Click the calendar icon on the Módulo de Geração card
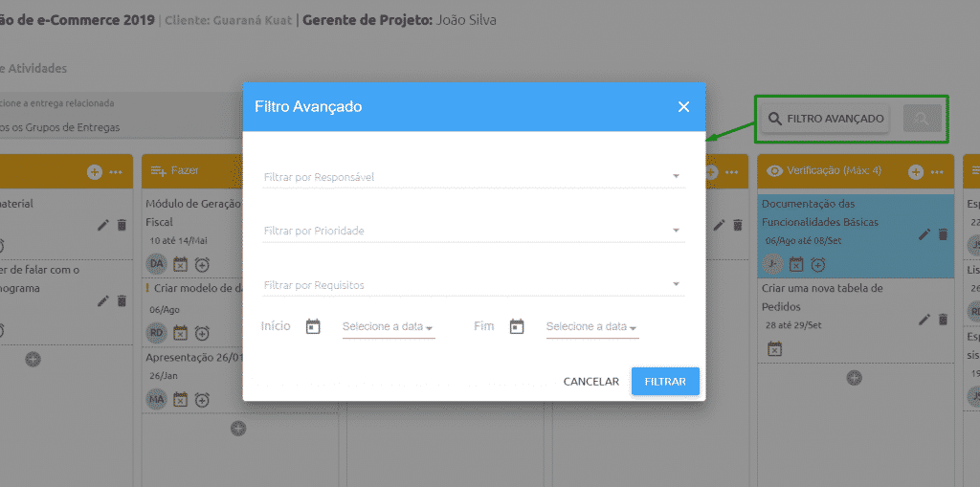This screenshot has height=487, width=980. click(180, 264)
